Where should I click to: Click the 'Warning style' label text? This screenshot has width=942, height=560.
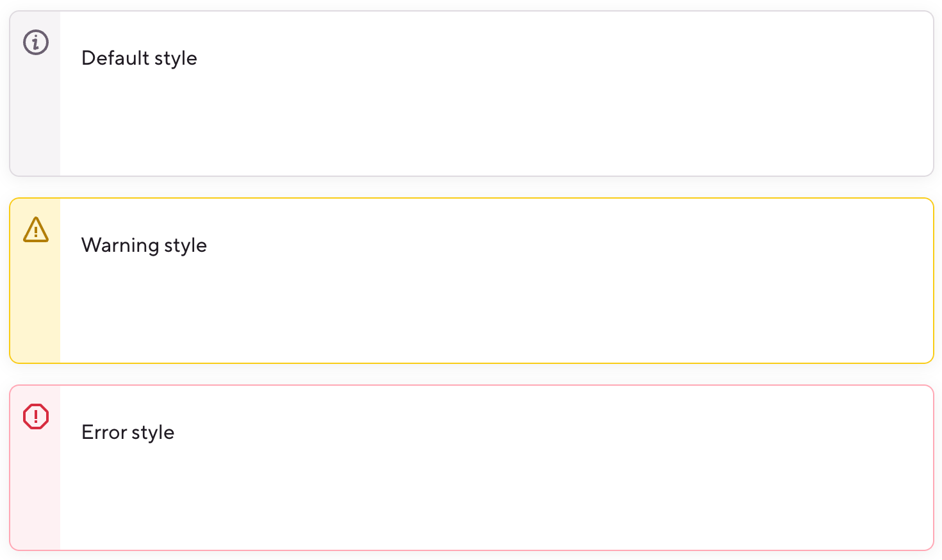click(x=144, y=245)
